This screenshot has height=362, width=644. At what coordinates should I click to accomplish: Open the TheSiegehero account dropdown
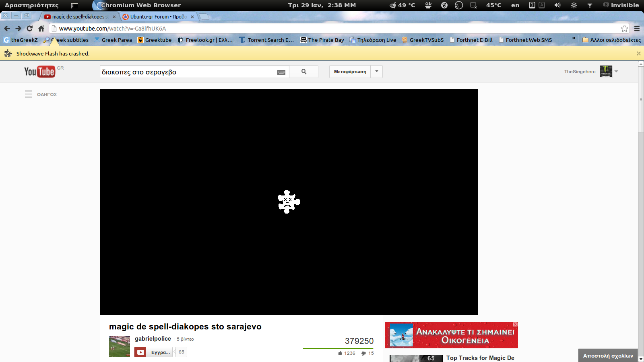pos(616,72)
